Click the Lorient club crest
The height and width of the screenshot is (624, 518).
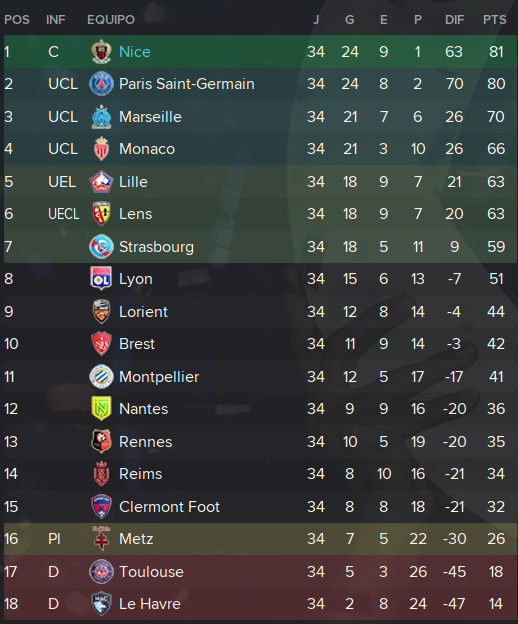point(101,311)
